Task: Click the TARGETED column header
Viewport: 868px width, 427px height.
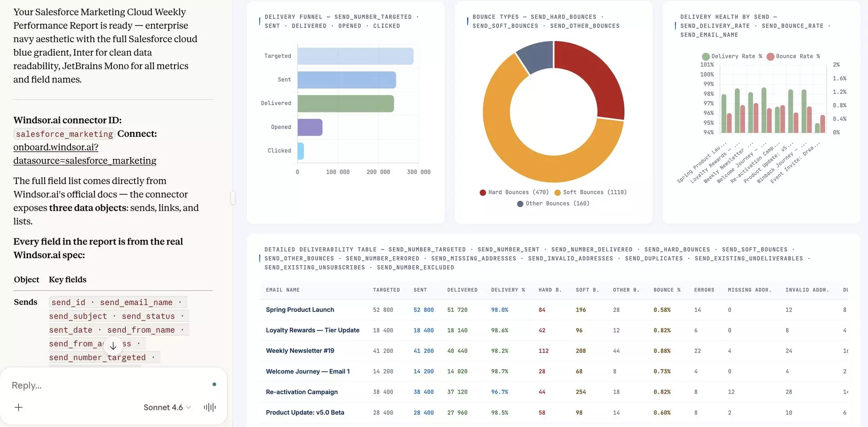Action: coord(386,290)
